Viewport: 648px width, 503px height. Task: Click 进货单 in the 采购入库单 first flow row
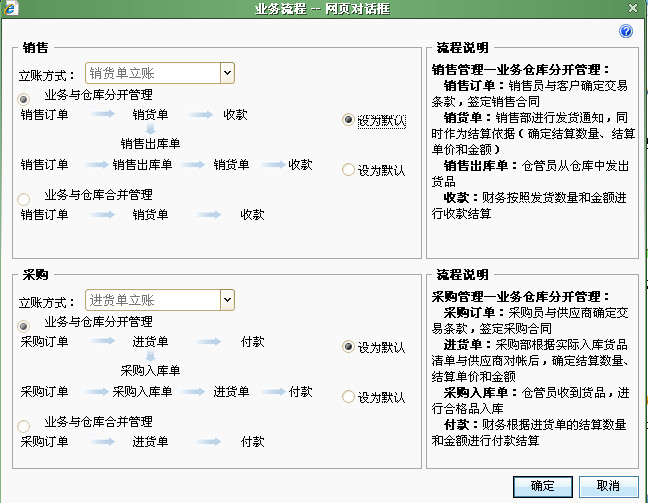231,392
